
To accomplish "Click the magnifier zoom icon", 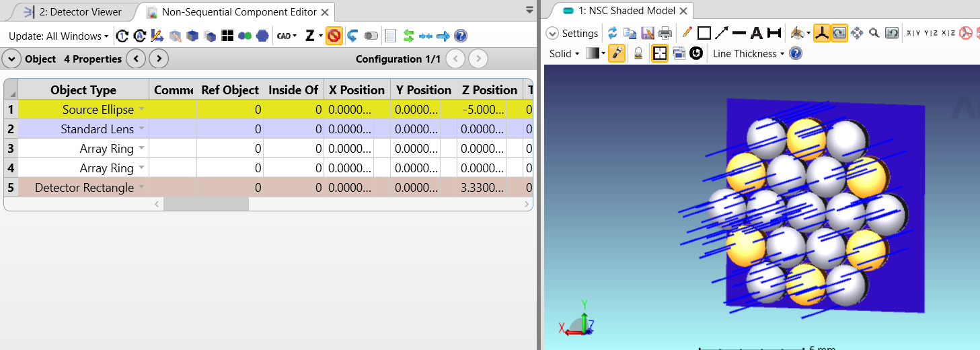I will pos(874,33).
